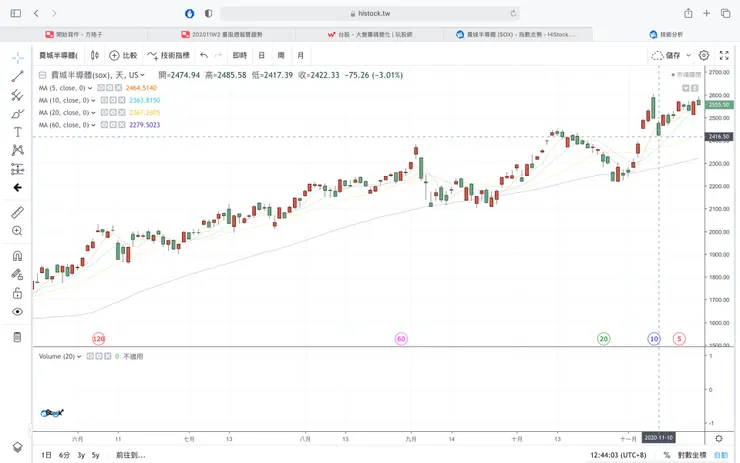The width and height of the screenshot is (740, 463).
Task: Activate the ruler measure tool
Action: point(17,213)
